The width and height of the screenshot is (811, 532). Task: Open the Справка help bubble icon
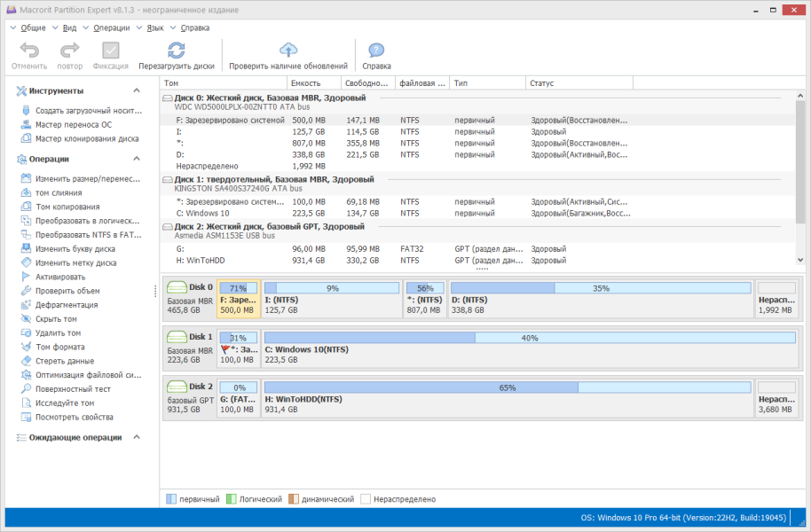[376, 51]
